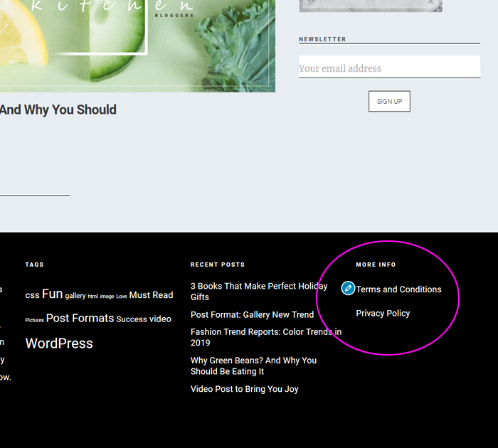The image size is (498, 448).
Task: Open 'Video Post to Bring You Joy'
Action: 244,389
